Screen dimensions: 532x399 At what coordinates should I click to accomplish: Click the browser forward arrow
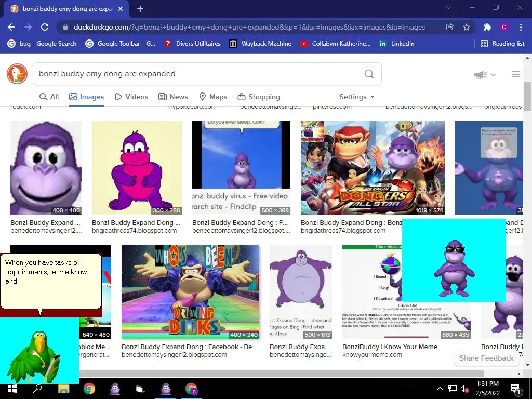[28, 27]
